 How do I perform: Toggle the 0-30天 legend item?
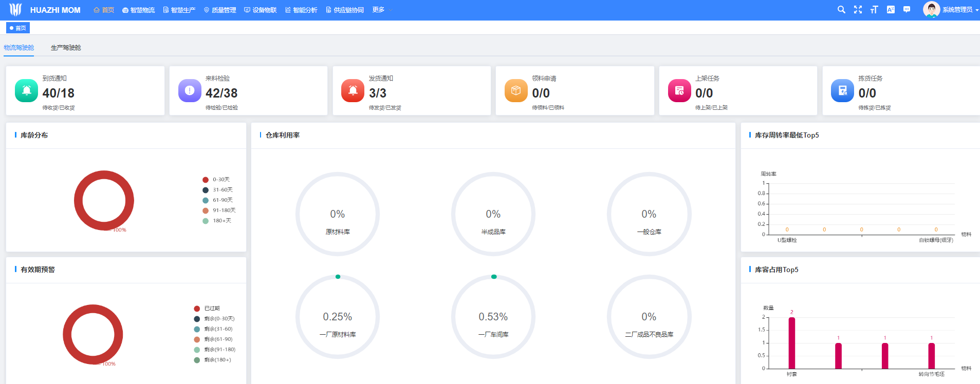click(x=216, y=180)
